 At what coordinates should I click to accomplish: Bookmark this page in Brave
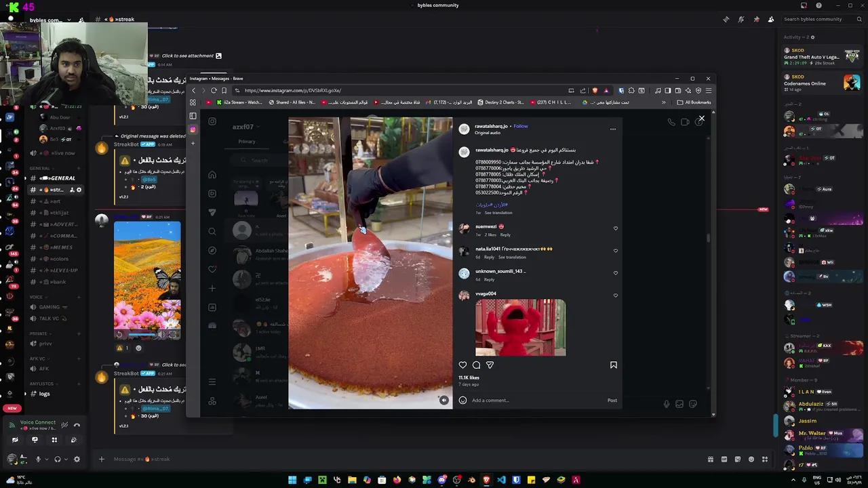(x=224, y=90)
